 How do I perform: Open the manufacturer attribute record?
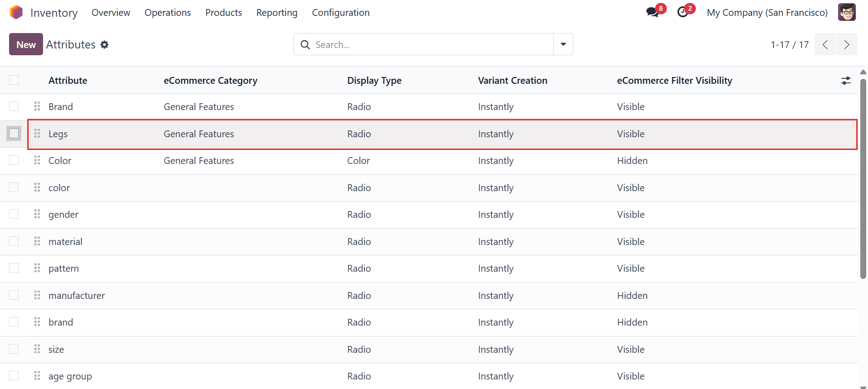tap(77, 296)
